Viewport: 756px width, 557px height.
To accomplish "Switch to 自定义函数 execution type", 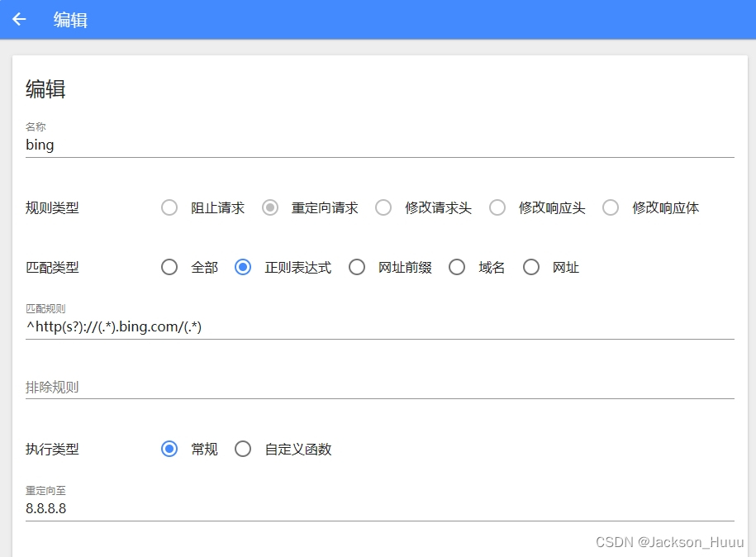I will coord(243,449).
